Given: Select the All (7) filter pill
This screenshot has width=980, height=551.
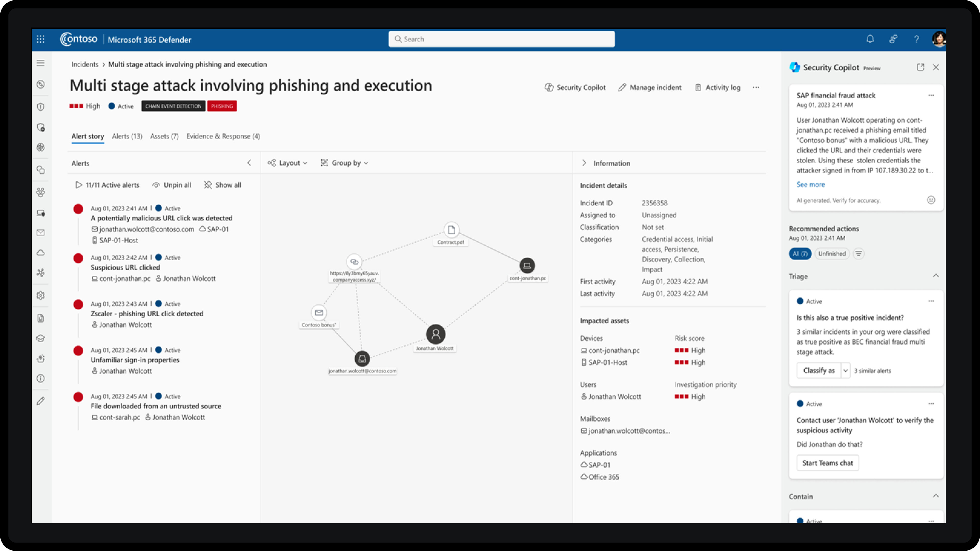Looking at the screenshot, I should [800, 254].
